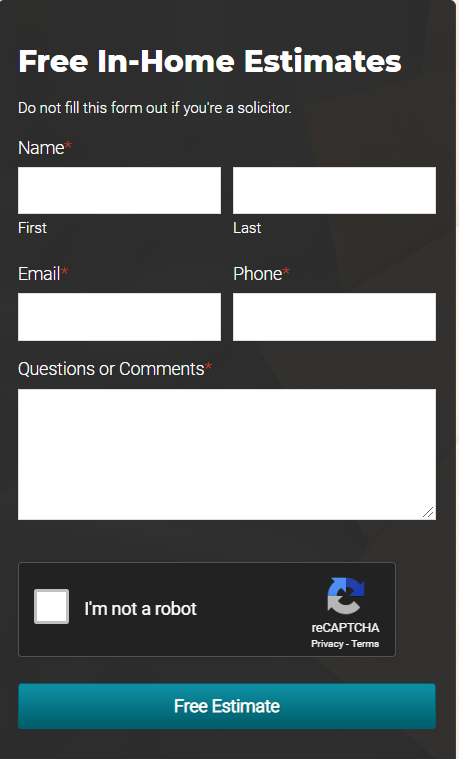
Task: Click the First sub-label under name
Action: pos(32,228)
